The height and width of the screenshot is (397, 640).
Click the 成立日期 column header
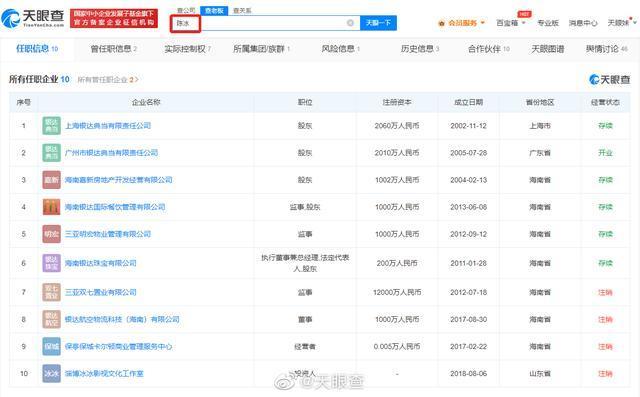coord(469,102)
